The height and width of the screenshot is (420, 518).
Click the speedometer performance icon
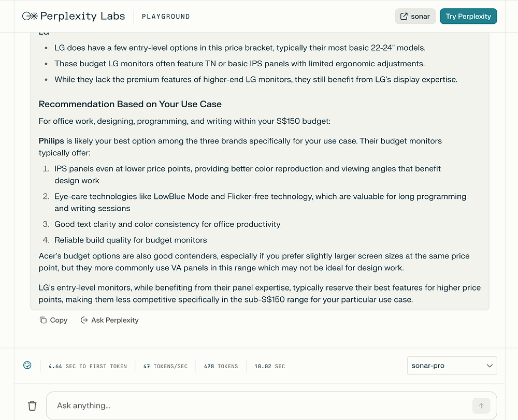[27, 366]
